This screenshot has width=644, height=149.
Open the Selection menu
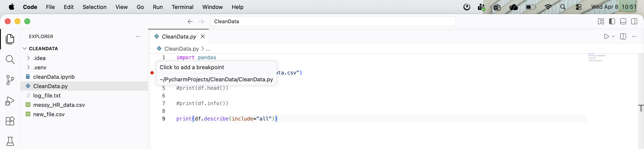[x=95, y=7]
